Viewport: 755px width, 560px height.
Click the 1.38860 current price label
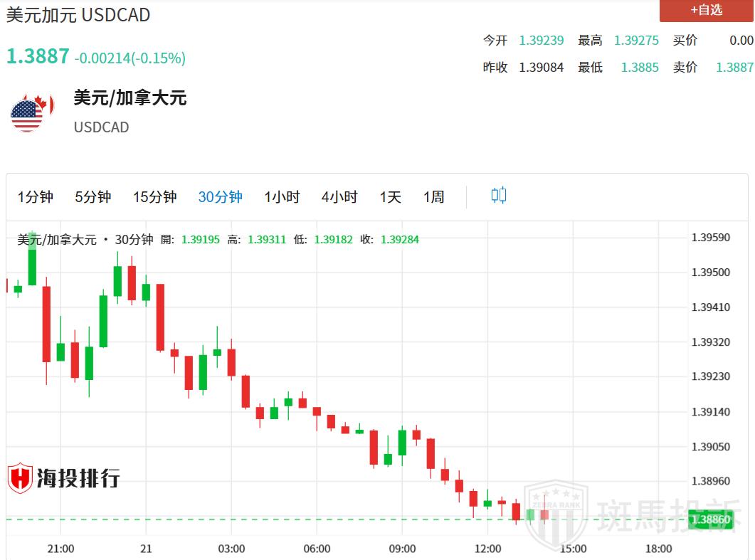click(712, 520)
